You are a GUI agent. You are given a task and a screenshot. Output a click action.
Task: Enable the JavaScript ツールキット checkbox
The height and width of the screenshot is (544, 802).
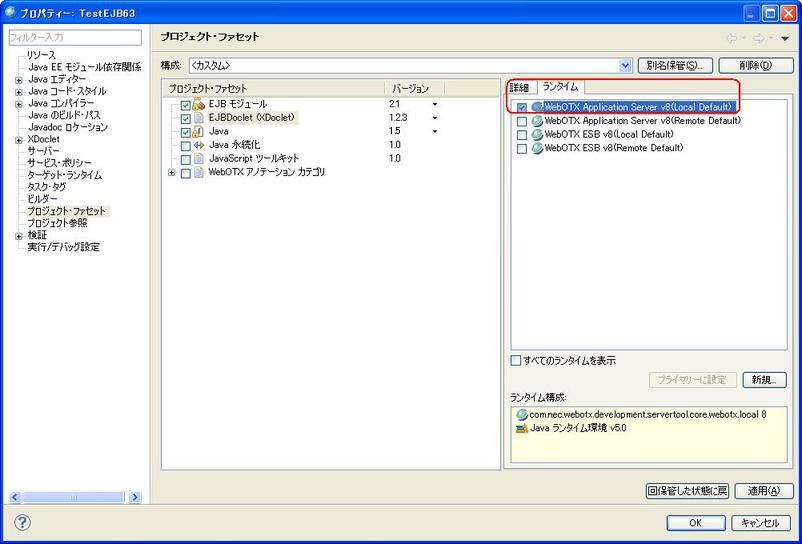[x=185, y=159]
